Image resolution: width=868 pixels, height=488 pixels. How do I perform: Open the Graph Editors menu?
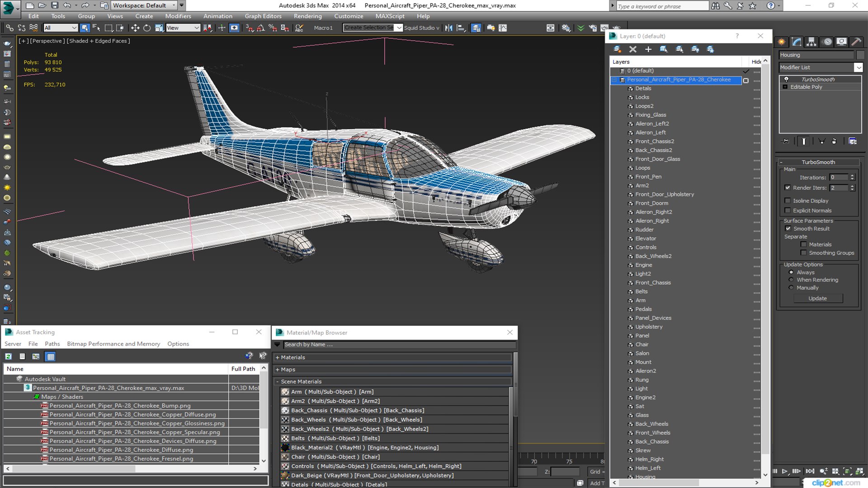(x=263, y=16)
